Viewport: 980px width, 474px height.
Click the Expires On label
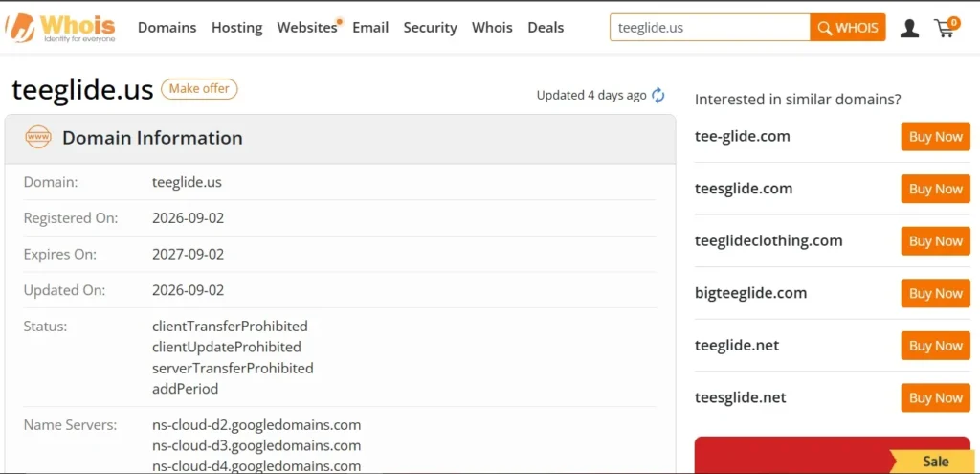[x=60, y=254]
